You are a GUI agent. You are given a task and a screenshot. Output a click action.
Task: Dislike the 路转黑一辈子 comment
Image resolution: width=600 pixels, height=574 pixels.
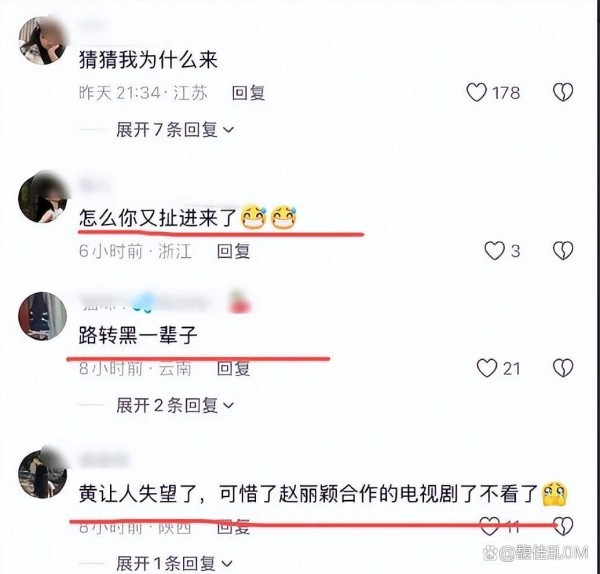click(563, 368)
